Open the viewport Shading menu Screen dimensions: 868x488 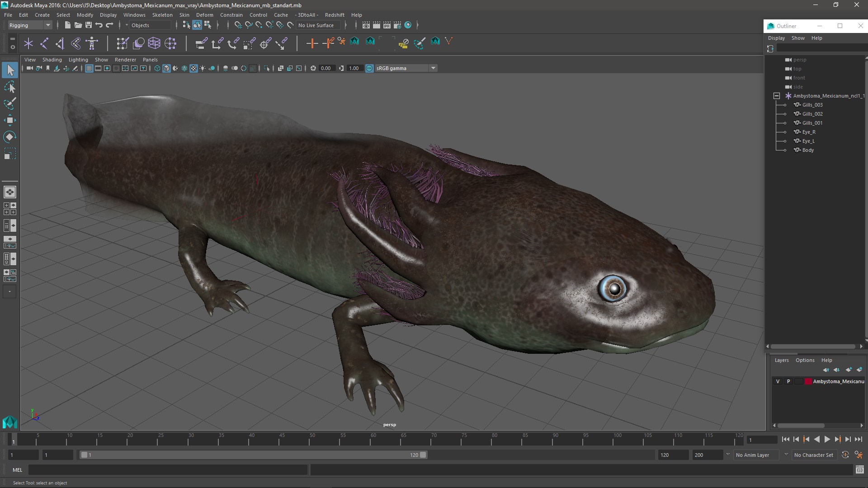click(52, 60)
